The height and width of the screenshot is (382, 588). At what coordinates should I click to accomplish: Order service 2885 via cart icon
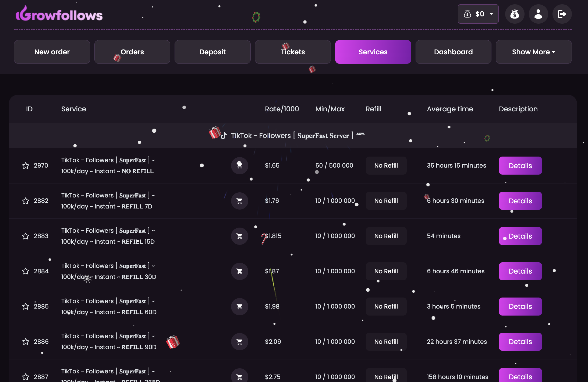(239, 306)
